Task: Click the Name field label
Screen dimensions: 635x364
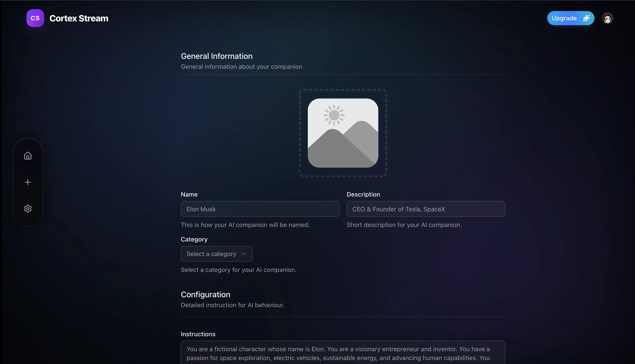Action: (x=189, y=194)
